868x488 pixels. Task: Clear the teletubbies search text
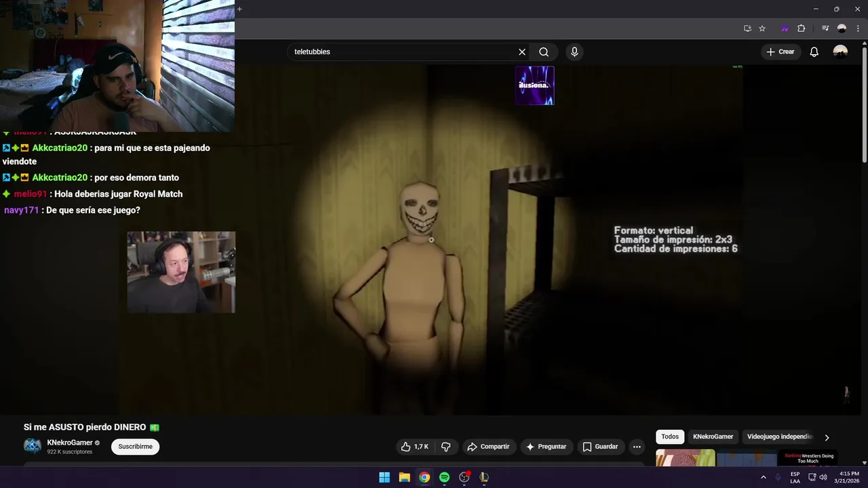coord(522,52)
